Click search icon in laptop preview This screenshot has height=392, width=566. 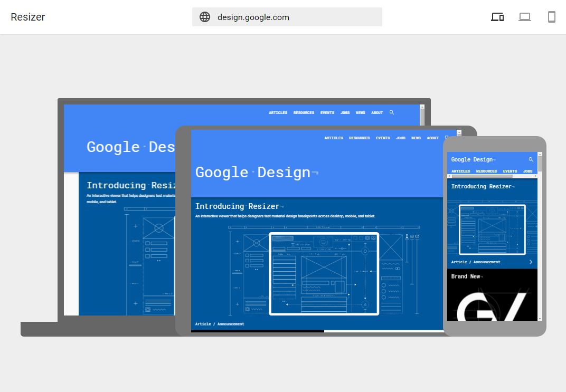coord(392,112)
